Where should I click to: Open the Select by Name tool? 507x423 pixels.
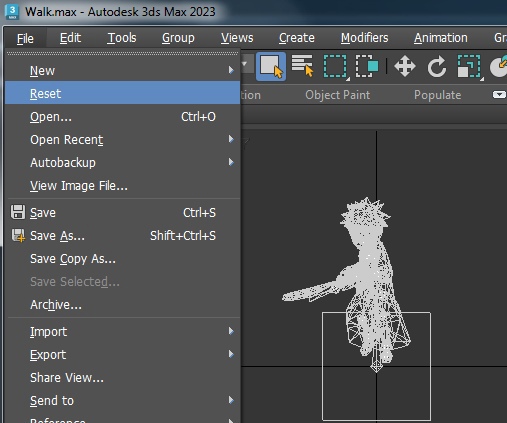(x=302, y=66)
